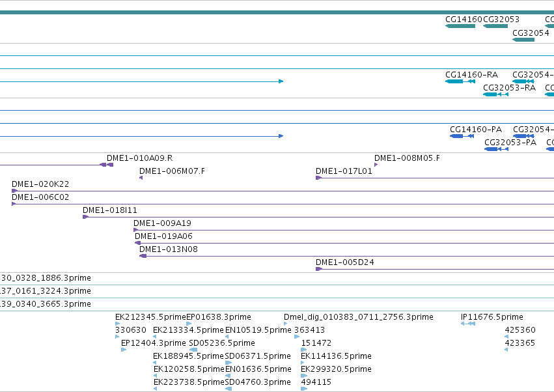Image resolution: width=554 pixels, height=392 pixels.
Task: Select the EK213334.5prime label
Action: click(188, 330)
